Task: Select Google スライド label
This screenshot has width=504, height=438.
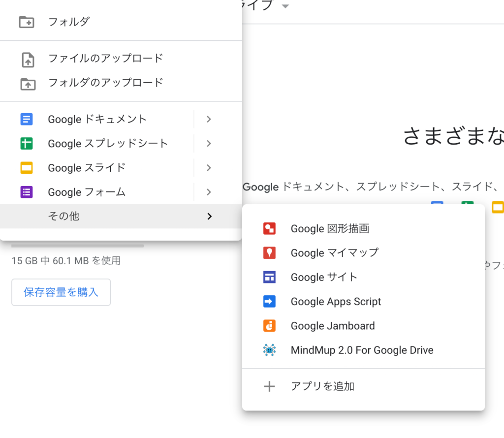Action: (87, 168)
